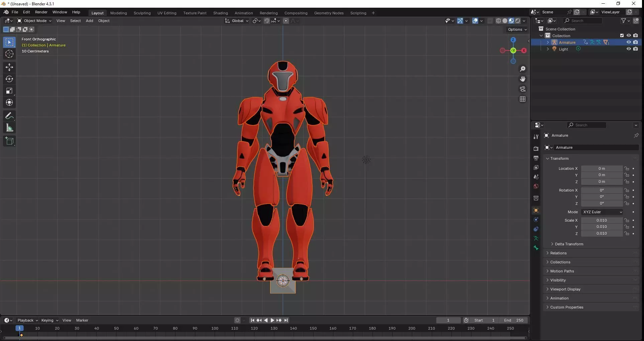Viewport: 644px width, 341px height.
Task: Switch orthographic/perspective grid icon
Action: 523,99
